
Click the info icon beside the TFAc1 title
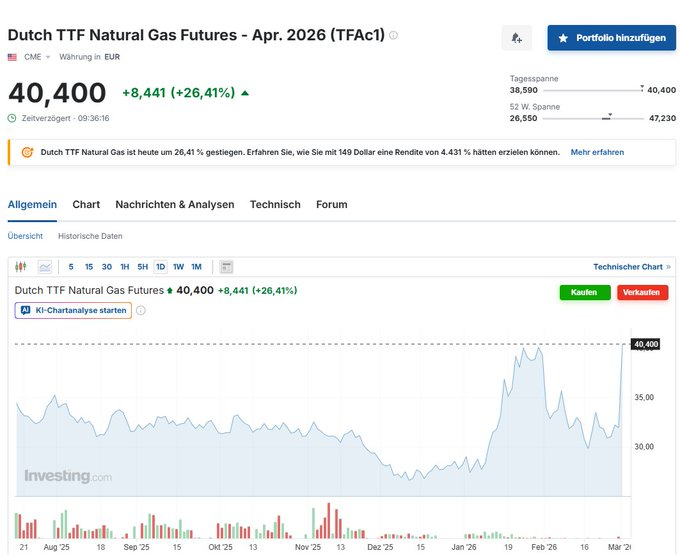point(393,35)
